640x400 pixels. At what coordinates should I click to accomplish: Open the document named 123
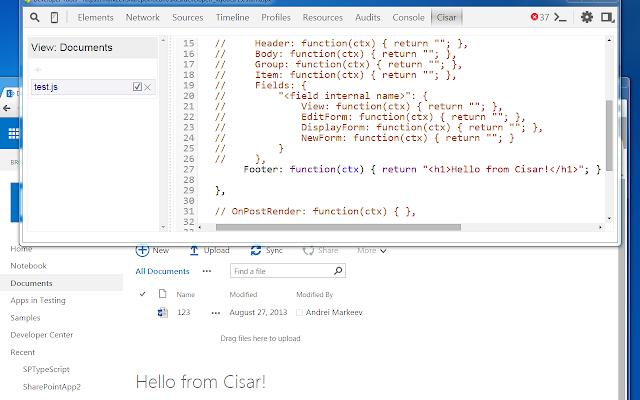coord(184,312)
